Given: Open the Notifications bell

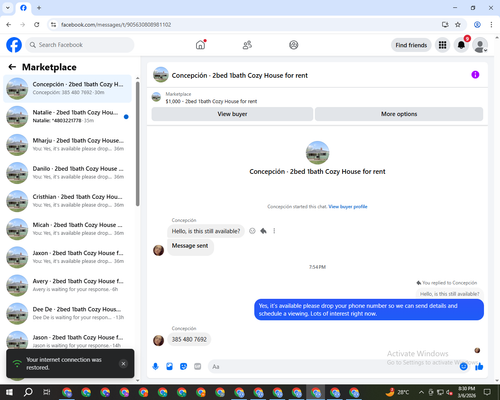Looking at the screenshot, I should (x=461, y=45).
